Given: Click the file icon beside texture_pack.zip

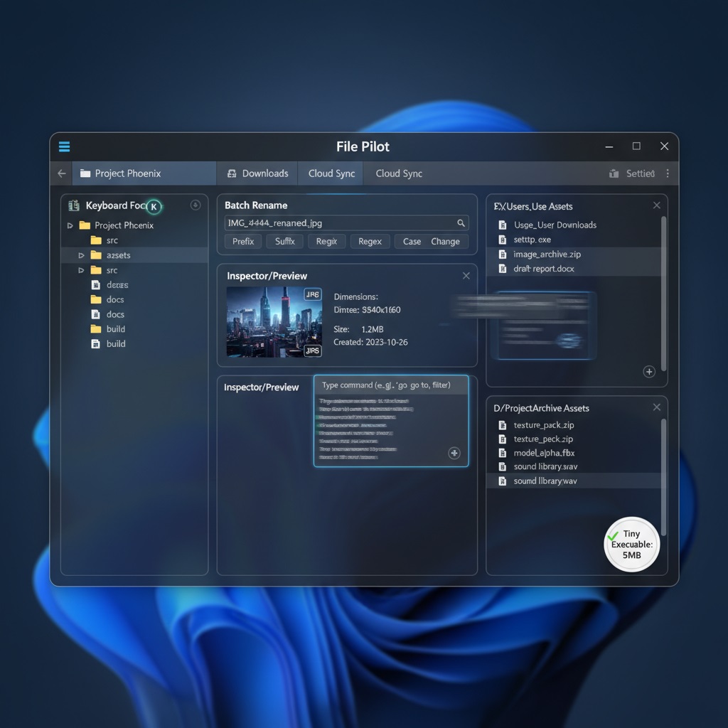Looking at the screenshot, I should 503,425.
